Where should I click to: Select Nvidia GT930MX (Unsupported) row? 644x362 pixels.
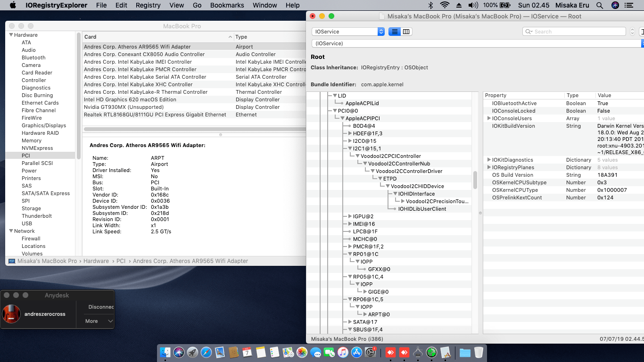tap(194, 107)
